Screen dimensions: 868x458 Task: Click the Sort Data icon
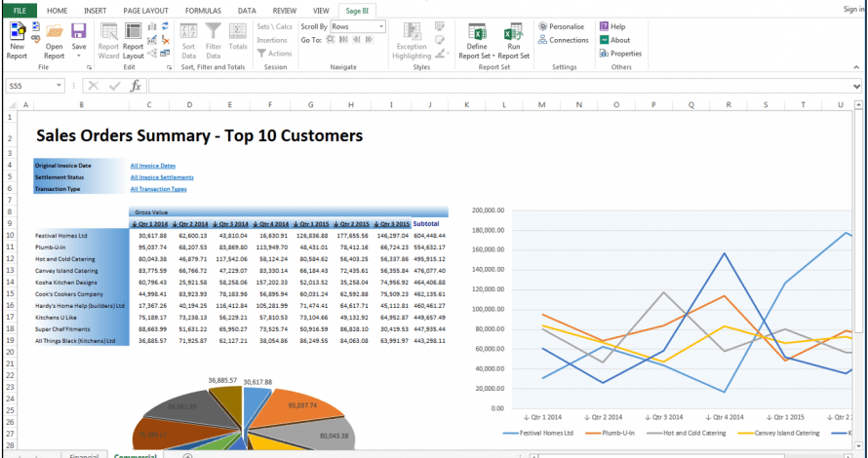[189, 31]
